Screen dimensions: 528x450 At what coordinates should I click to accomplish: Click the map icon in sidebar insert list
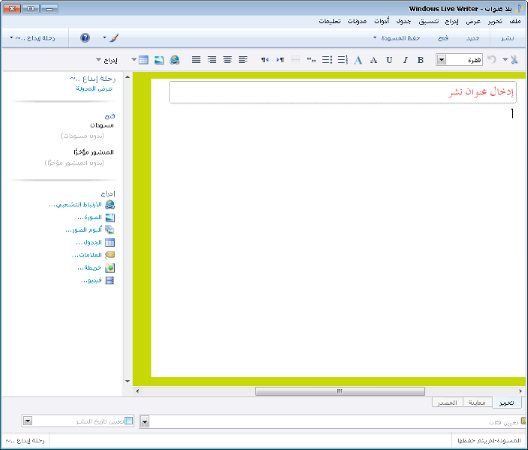tap(110, 268)
